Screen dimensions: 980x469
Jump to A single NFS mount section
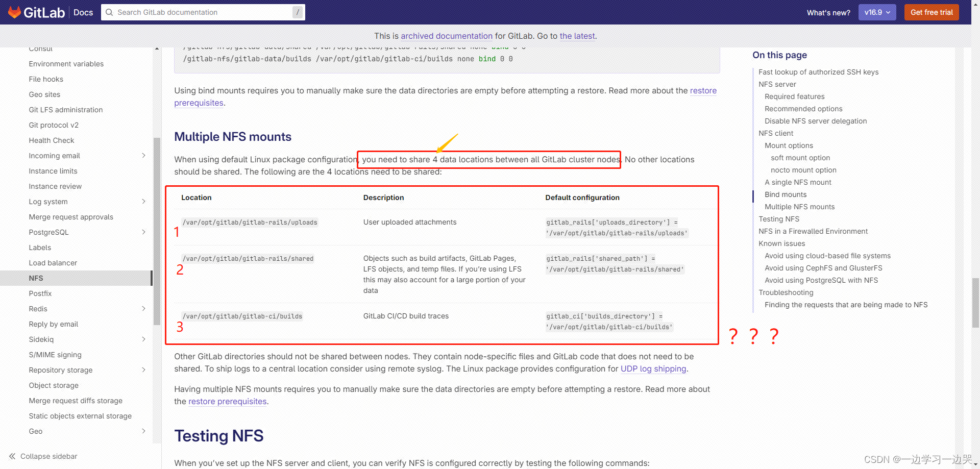click(798, 182)
